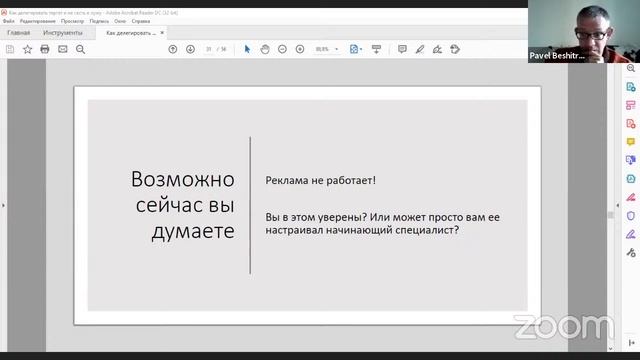Print the document using printer icon

(x=45, y=49)
